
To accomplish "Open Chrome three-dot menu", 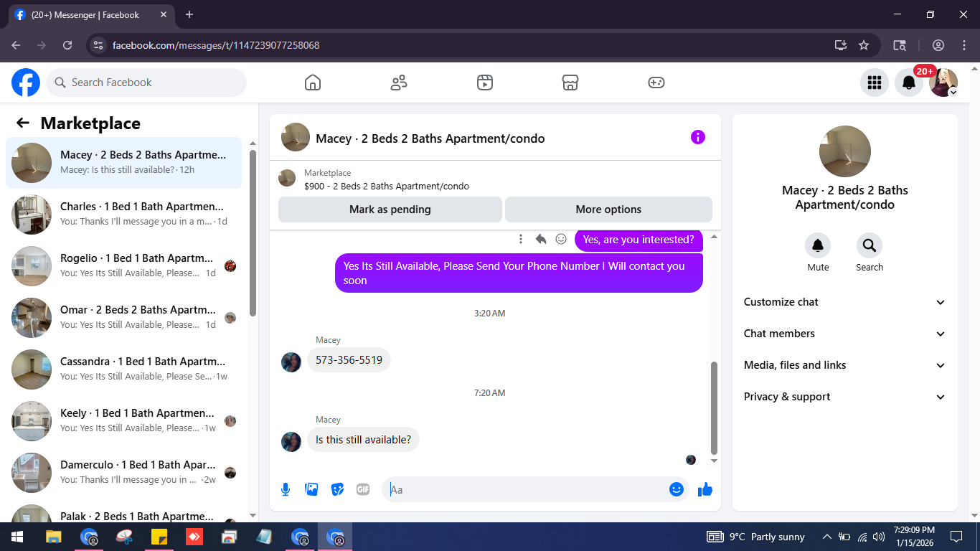I will pyautogui.click(x=964, y=45).
